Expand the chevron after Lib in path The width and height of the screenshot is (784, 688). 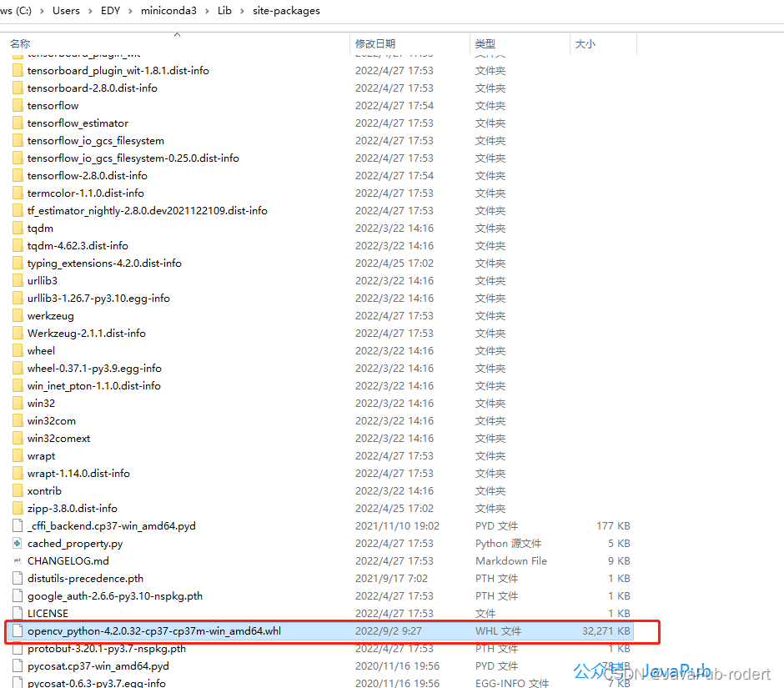242,11
